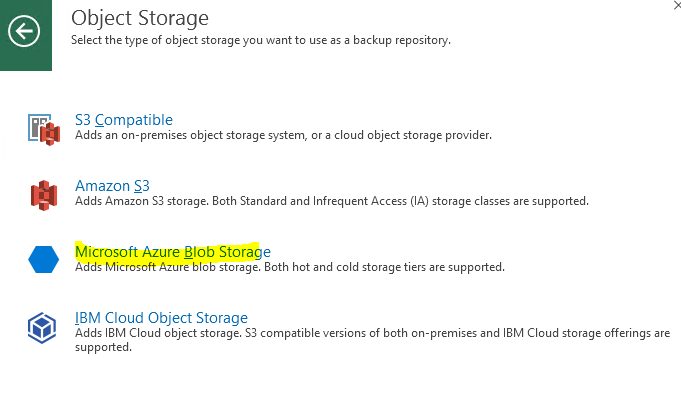
Task: Select the IBM Cloud cube icon
Action: point(42,328)
